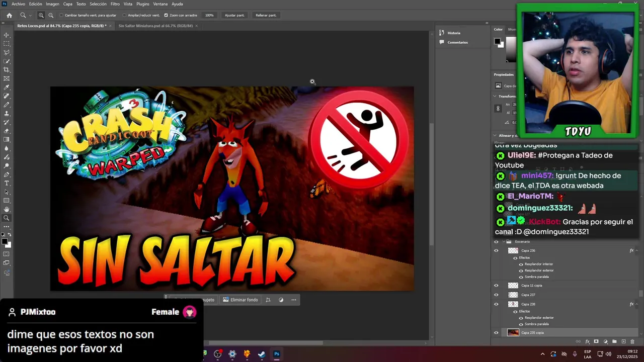This screenshot has width=644, height=362.
Task: Switch to Sin Saltar Miniatura.psd tab
Action: (155, 26)
